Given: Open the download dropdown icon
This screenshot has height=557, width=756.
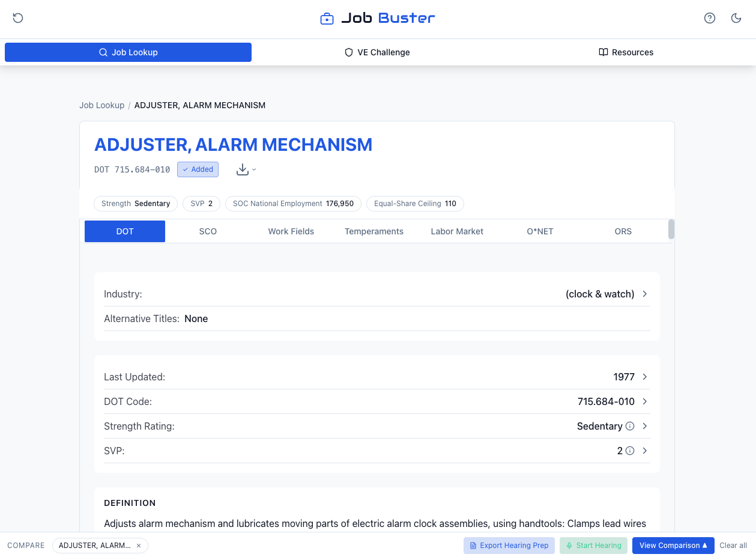Looking at the screenshot, I should [246, 169].
